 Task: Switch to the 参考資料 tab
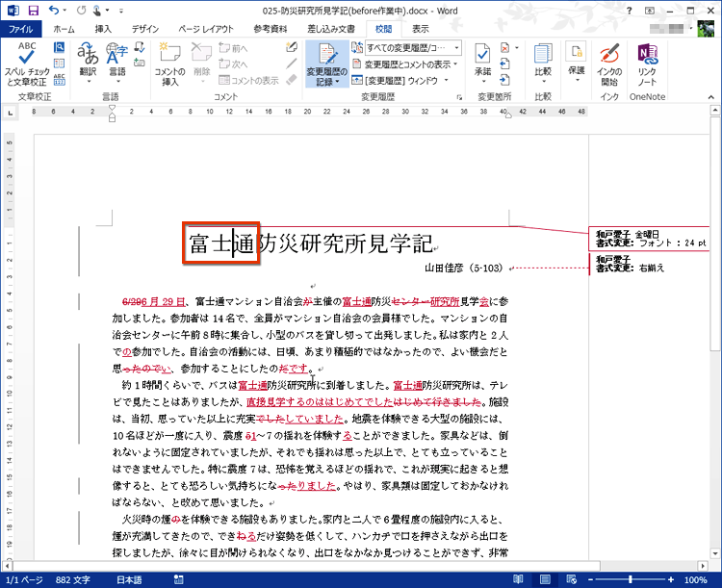(x=271, y=29)
